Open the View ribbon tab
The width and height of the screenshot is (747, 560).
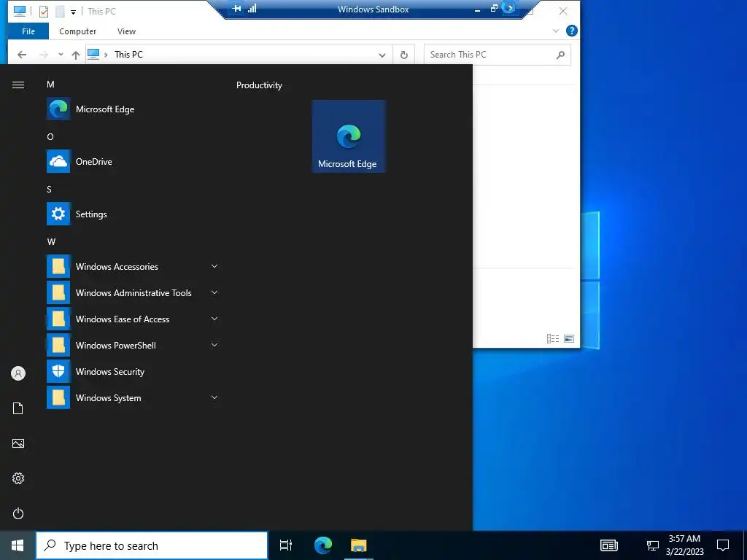pyautogui.click(x=126, y=31)
